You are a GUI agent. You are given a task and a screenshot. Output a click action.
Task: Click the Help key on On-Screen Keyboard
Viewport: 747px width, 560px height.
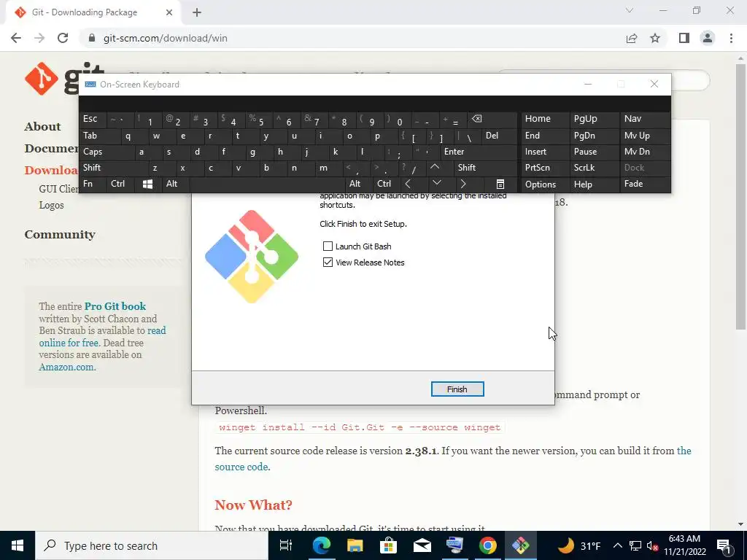pyautogui.click(x=593, y=184)
